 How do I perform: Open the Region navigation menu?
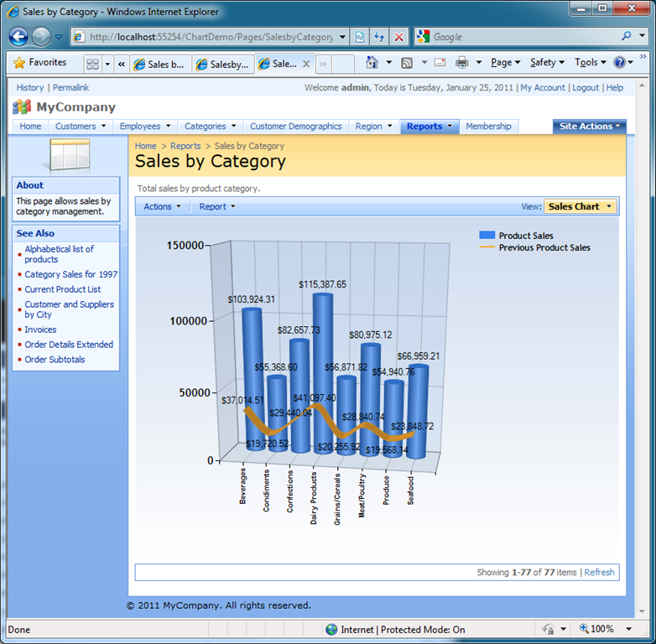[x=373, y=127]
